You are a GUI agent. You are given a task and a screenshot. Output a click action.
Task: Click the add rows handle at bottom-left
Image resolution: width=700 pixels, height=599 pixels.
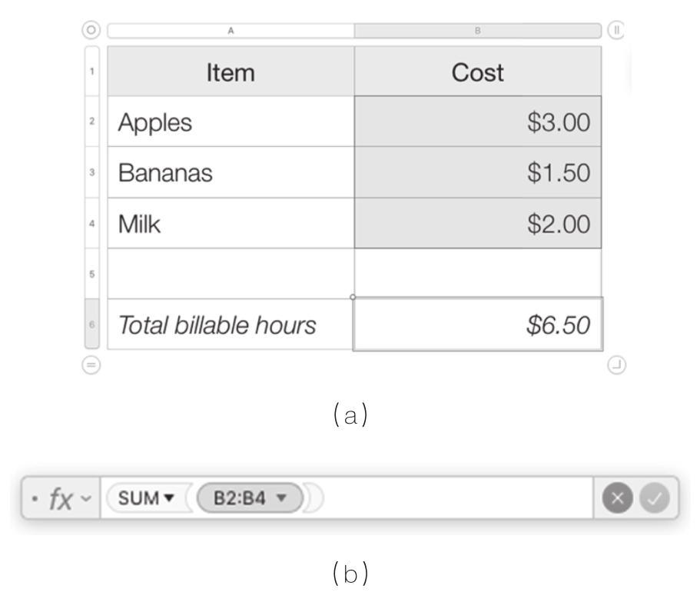91,366
